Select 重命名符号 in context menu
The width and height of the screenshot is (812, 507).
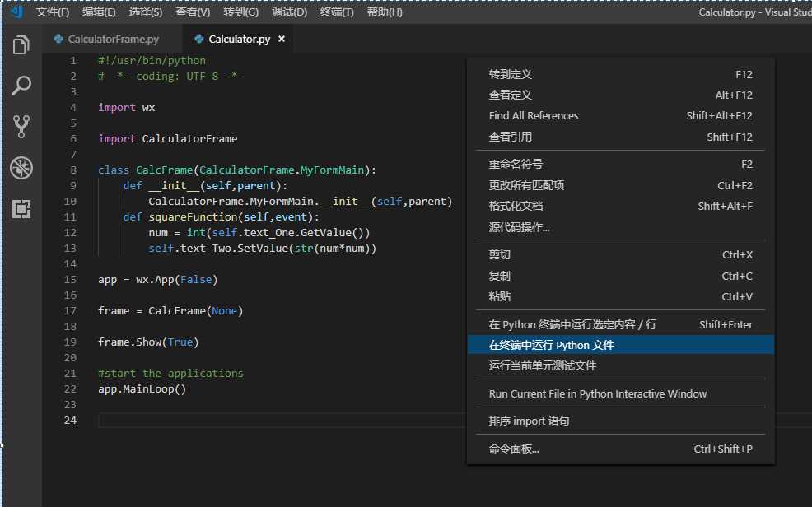point(620,165)
